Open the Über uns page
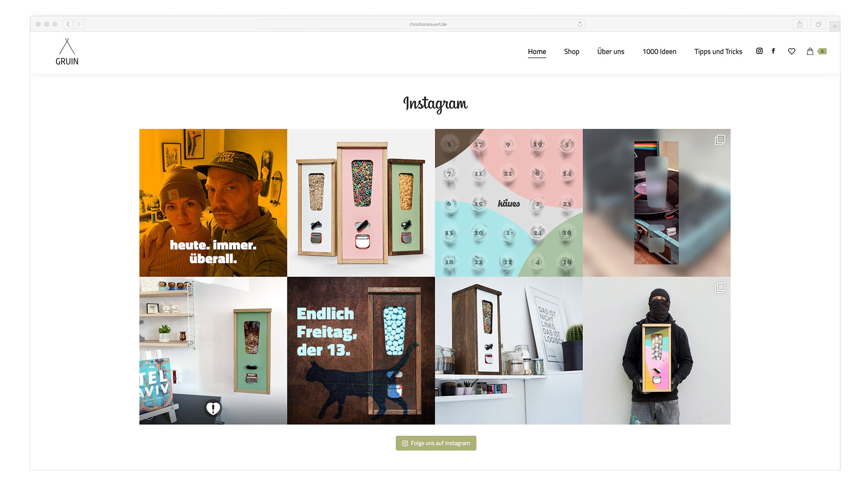868x482 pixels. (x=611, y=52)
